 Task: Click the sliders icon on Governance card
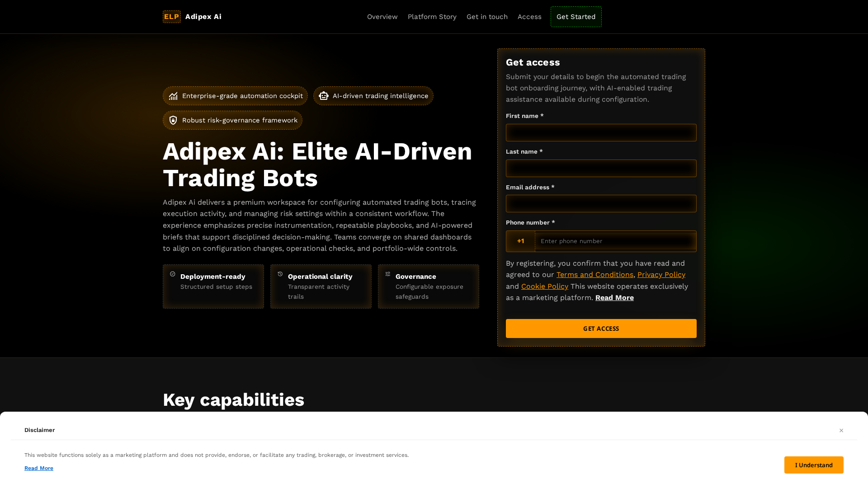(x=388, y=274)
